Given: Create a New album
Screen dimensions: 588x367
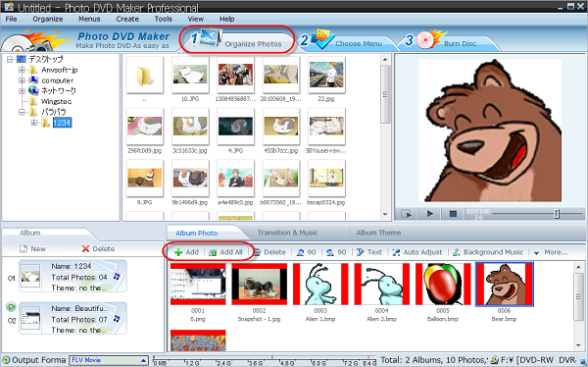Looking at the screenshot, I should (x=32, y=248).
